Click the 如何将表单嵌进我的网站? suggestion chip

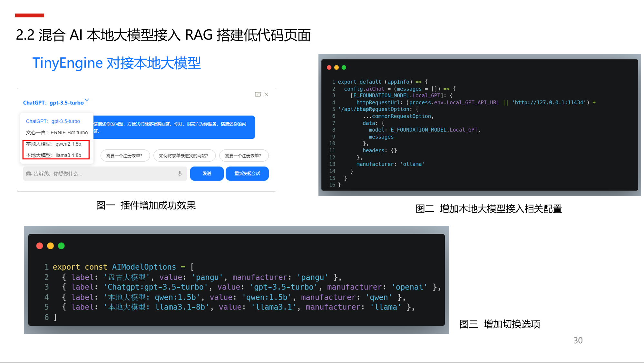(184, 156)
